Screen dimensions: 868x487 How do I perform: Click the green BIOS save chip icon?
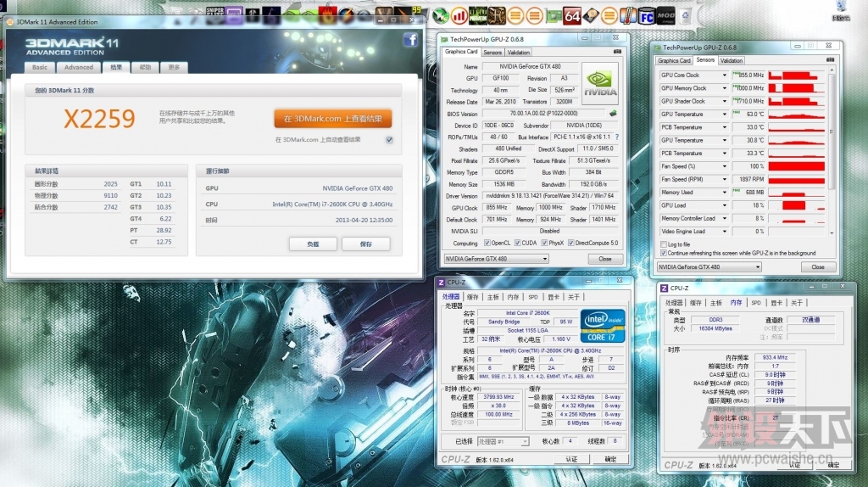[x=613, y=114]
